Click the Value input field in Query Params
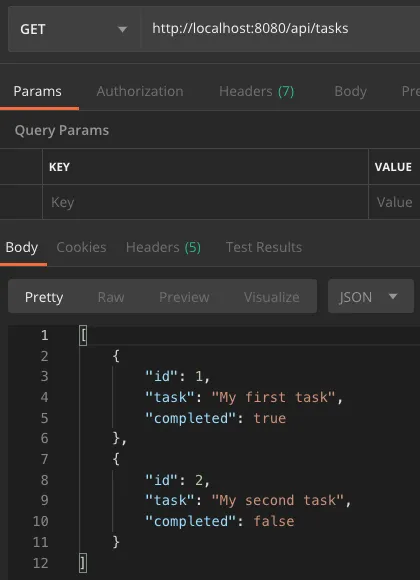This screenshot has width=420, height=580. point(394,202)
